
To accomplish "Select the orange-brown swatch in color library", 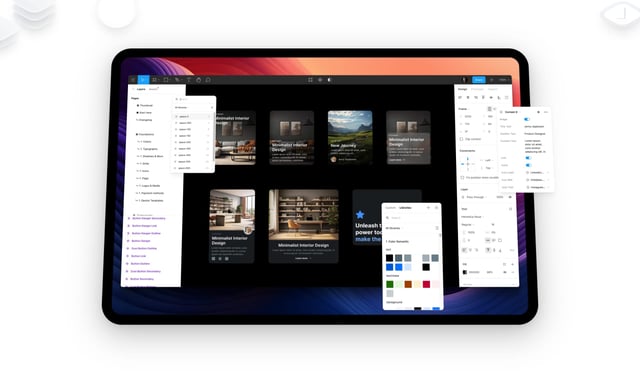I will click(x=408, y=284).
